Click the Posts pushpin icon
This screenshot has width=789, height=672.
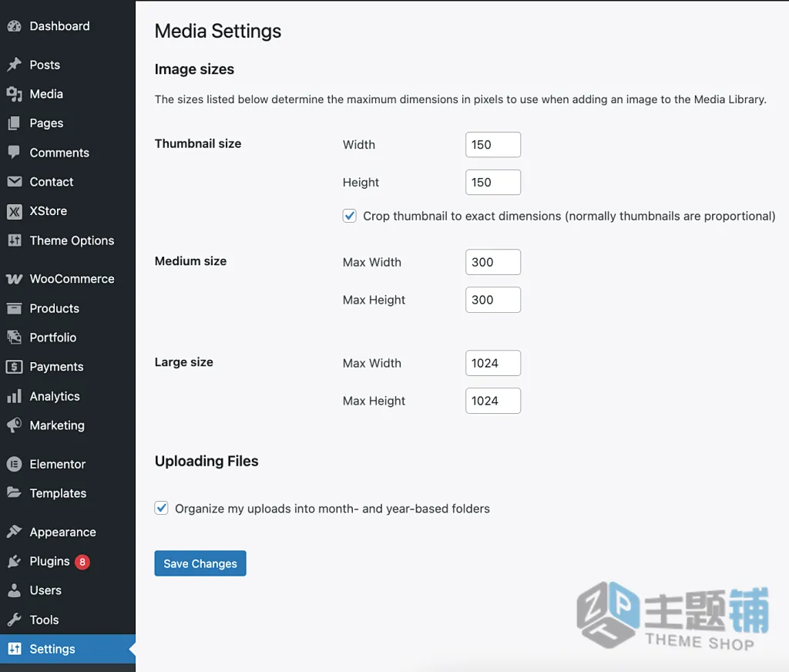coord(15,65)
